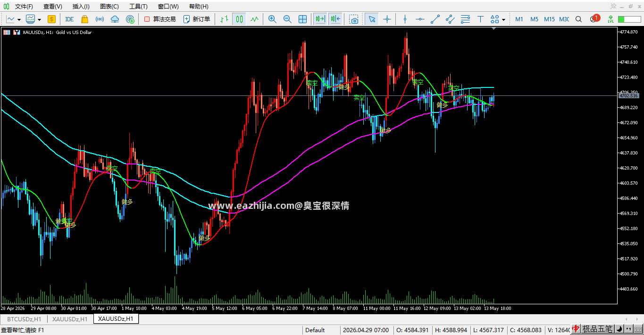
Task: Open the 查看(V) menu
Action: pyautogui.click(x=52, y=7)
